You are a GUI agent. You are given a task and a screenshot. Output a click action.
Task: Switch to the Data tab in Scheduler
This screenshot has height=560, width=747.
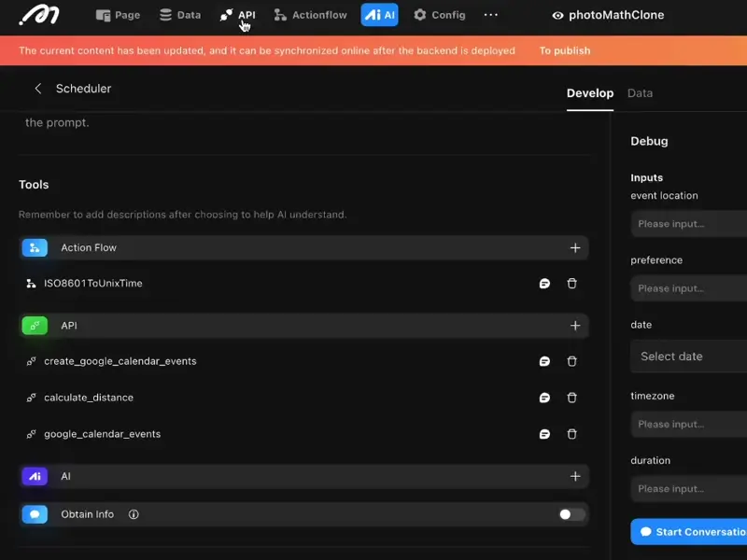[x=640, y=93]
